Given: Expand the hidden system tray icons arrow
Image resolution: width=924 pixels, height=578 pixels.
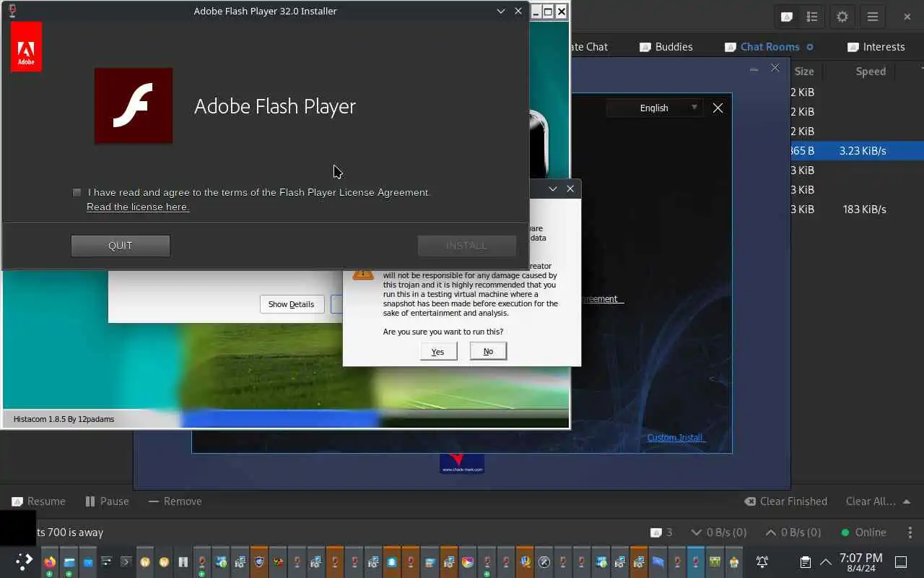Looking at the screenshot, I should tap(825, 561).
